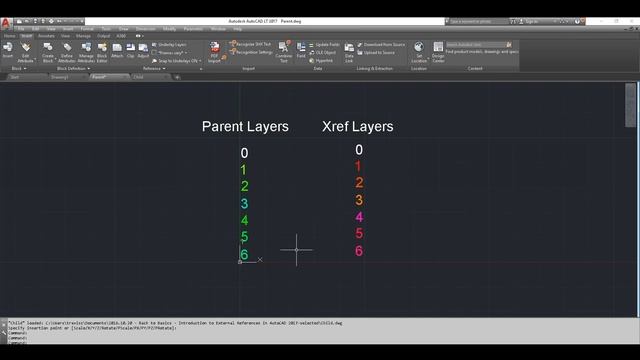Viewport: 640px width, 360px height.
Task: Insert a Field
Action: (301, 51)
